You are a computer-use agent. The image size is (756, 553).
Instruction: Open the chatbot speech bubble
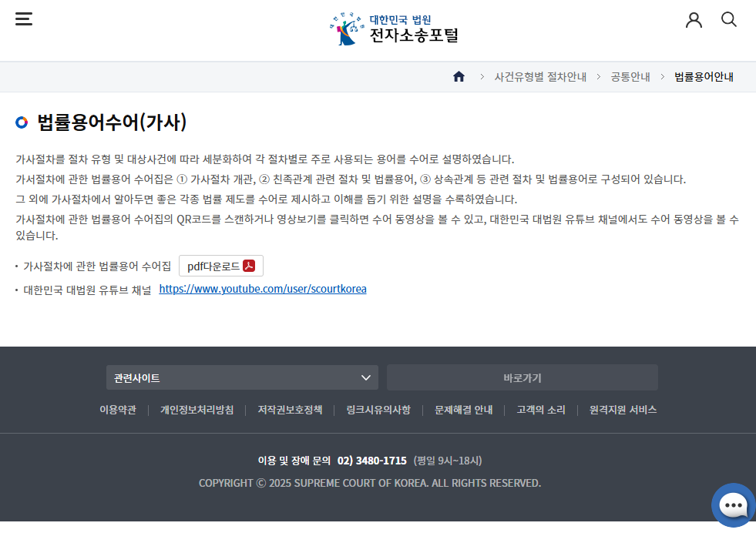[x=733, y=505]
